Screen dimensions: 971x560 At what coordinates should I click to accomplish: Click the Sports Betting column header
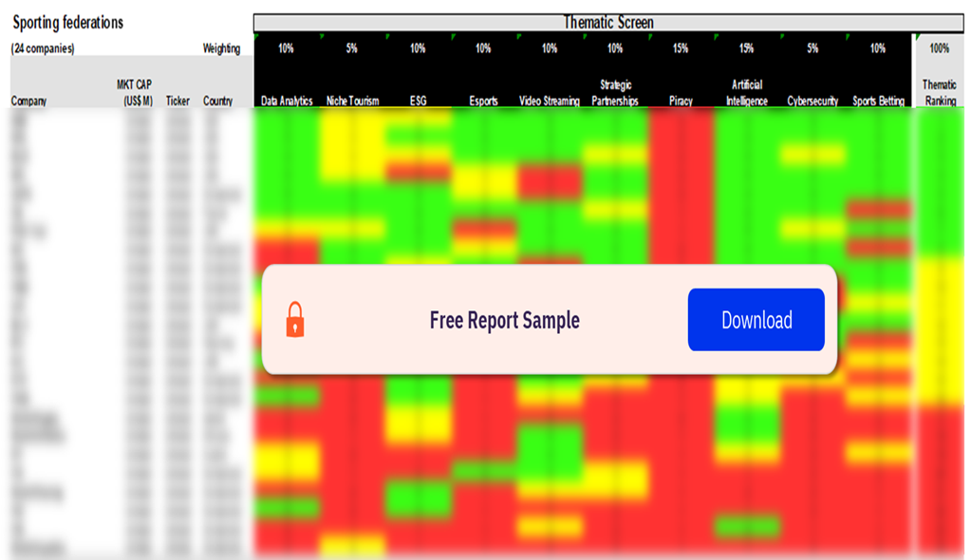pos(878,101)
